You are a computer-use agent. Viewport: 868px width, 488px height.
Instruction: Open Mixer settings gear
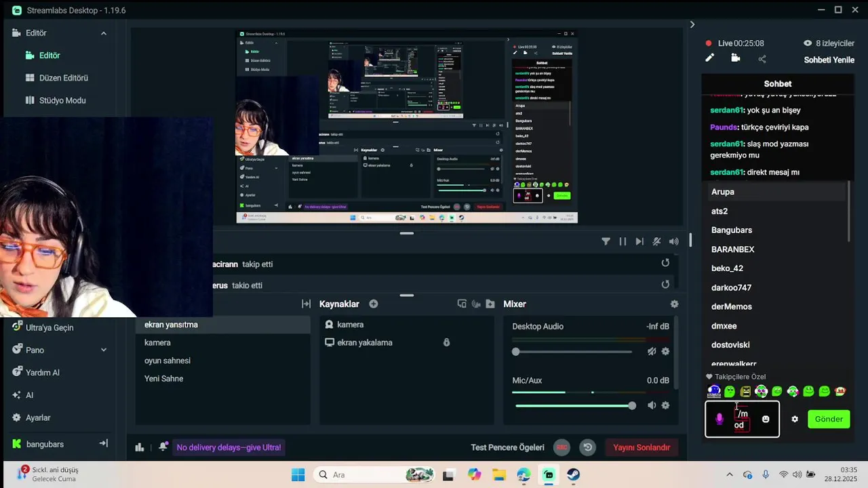(x=674, y=304)
